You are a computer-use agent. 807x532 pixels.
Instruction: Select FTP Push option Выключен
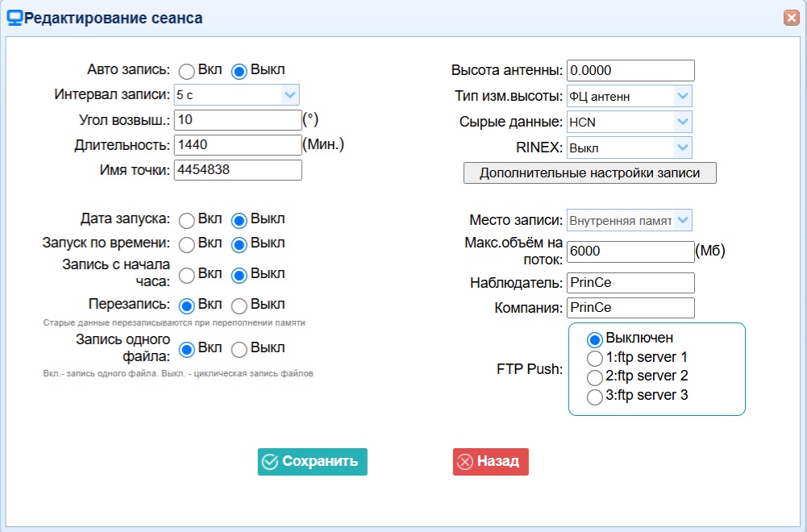(594, 339)
